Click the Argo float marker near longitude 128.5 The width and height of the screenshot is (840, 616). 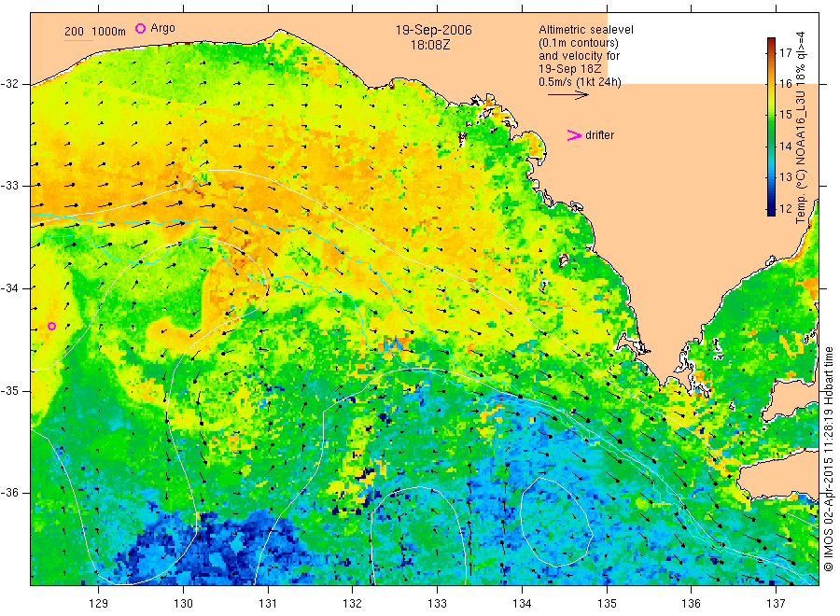tap(51, 327)
